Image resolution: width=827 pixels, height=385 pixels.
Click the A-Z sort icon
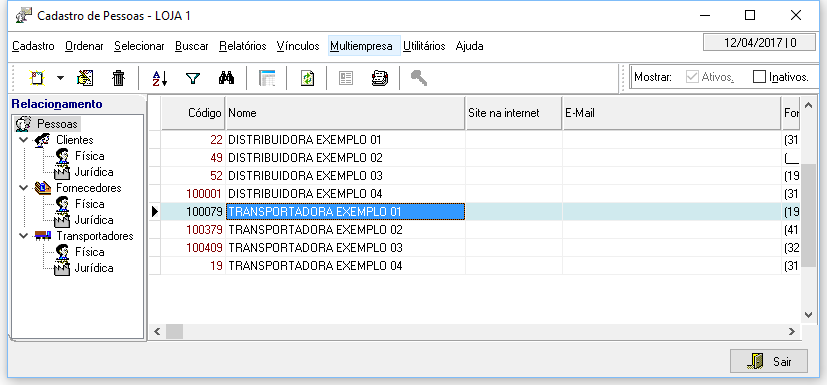(x=159, y=79)
